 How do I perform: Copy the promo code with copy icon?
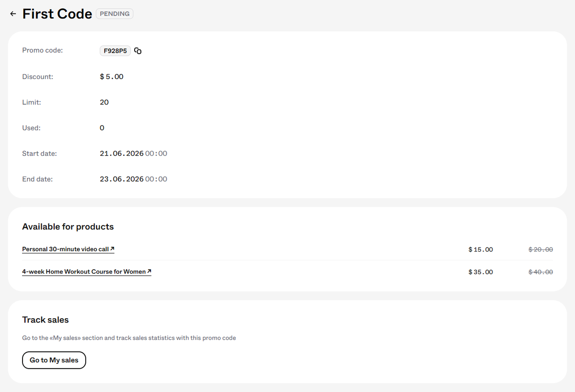pyautogui.click(x=138, y=51)
